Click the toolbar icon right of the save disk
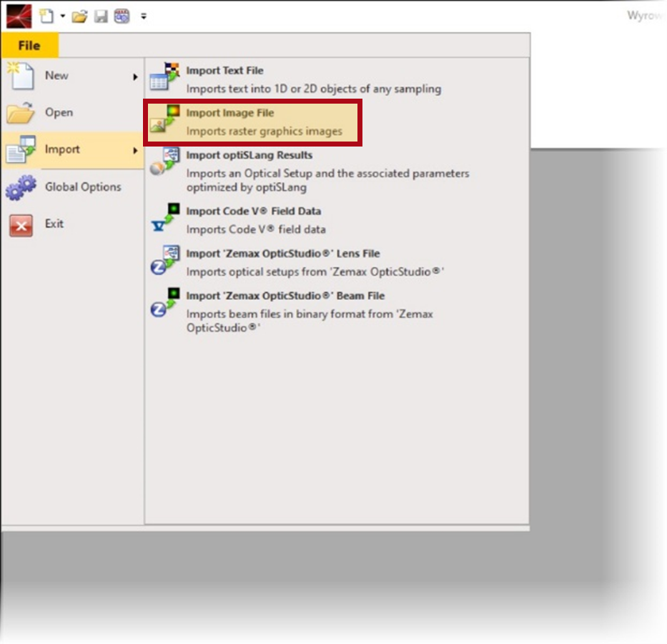 pyautogui.click(x=122, y=16)
